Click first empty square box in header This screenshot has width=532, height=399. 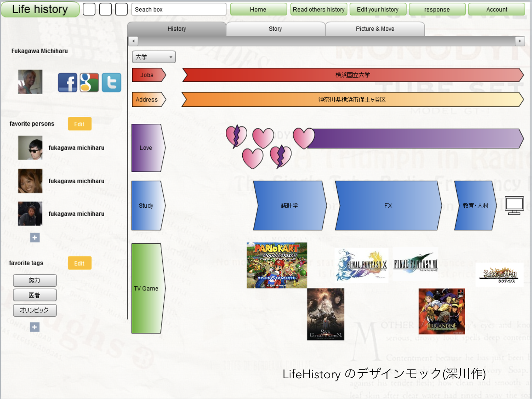(89, 9)
